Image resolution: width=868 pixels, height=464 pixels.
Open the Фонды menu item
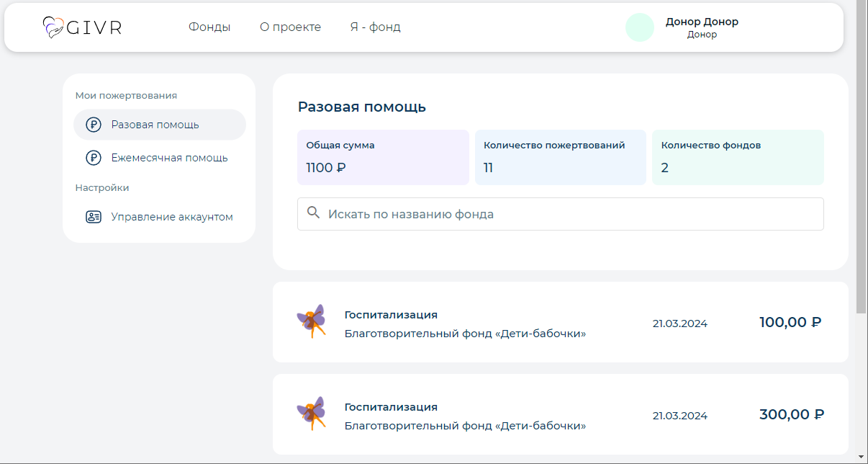point(209,27)
